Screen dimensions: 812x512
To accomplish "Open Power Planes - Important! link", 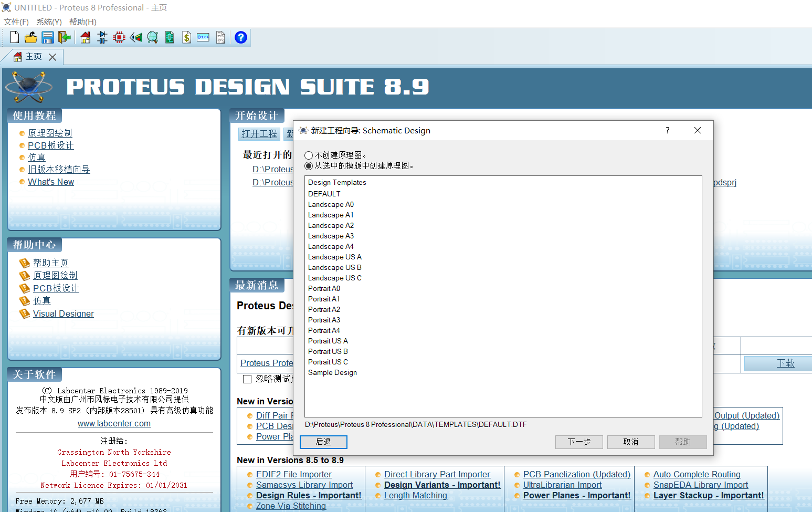I will pyautogui.click(x=577, y=495).
